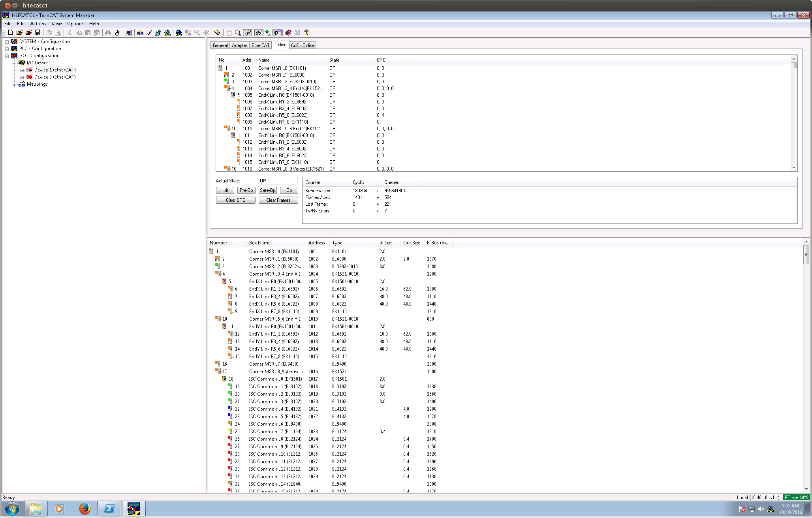Click the magnifying glass toolbar icon
Image resolution: width=812 pixels, height=518 pixels.
238,33
